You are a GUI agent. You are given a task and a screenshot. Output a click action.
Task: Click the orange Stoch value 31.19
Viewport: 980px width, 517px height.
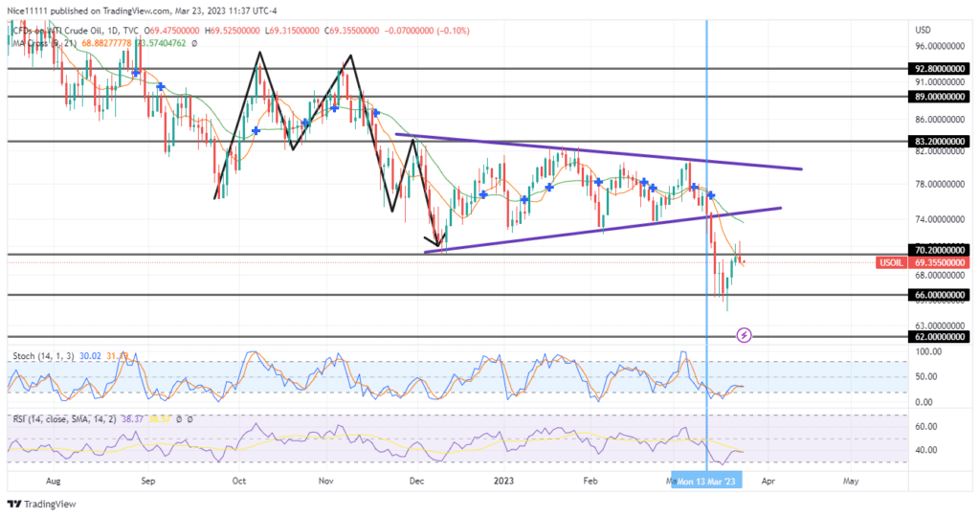117,356
